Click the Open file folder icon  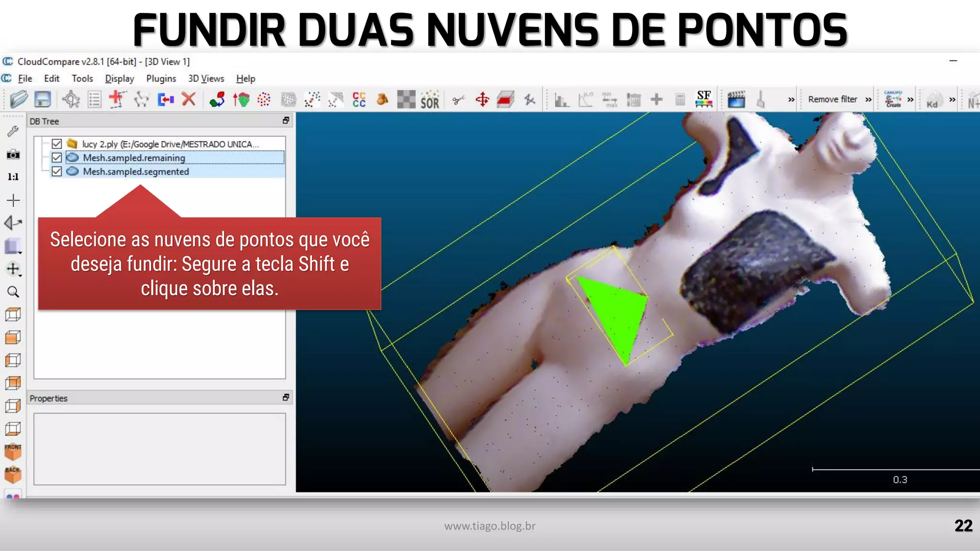click(19, 99)
